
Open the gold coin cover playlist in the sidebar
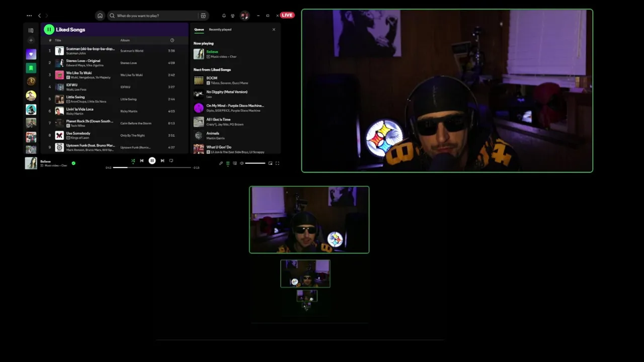pos(31,81)
